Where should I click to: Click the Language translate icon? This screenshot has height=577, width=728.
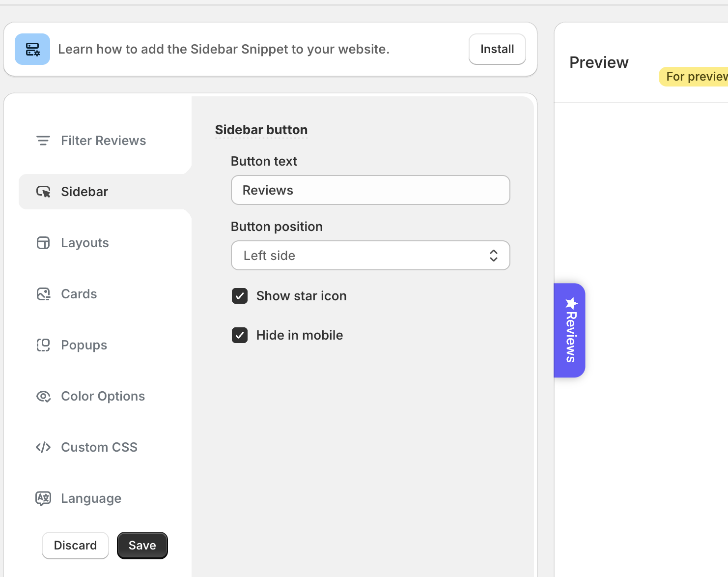point(43,498)
